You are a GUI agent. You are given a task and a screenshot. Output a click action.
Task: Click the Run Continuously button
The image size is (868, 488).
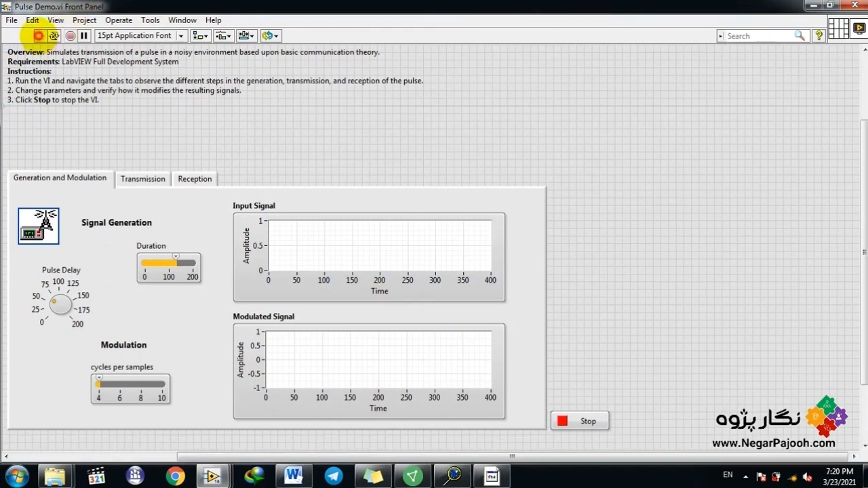pyautogui.click(x=54, y=36)
